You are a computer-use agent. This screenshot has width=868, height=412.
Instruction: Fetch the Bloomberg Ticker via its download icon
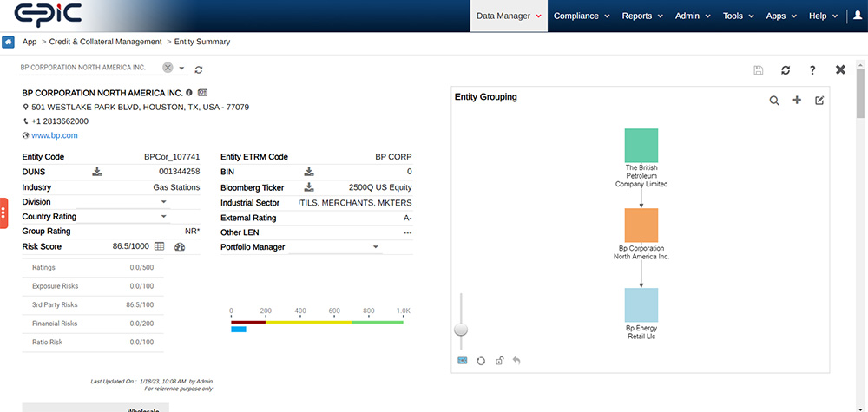tap(309, 187)
